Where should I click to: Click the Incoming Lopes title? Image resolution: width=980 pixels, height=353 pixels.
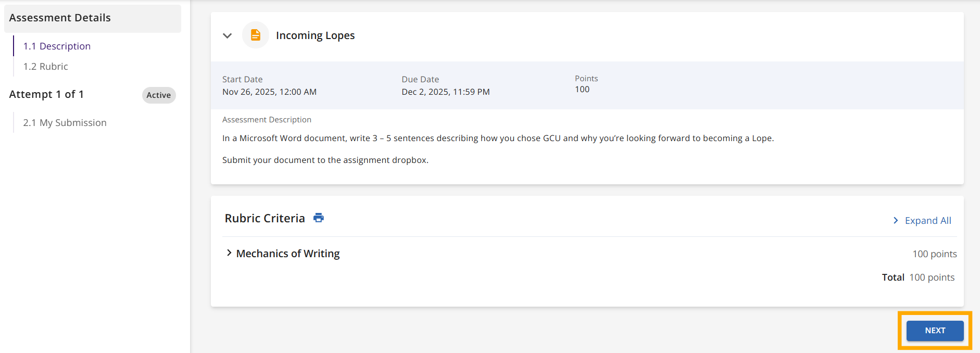[x=315, y=35]
